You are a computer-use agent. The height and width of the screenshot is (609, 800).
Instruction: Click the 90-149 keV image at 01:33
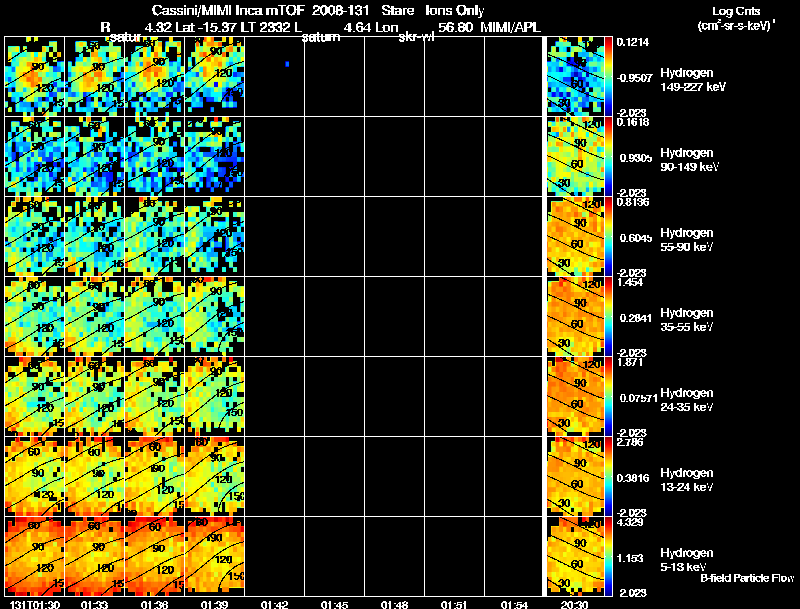95,157
